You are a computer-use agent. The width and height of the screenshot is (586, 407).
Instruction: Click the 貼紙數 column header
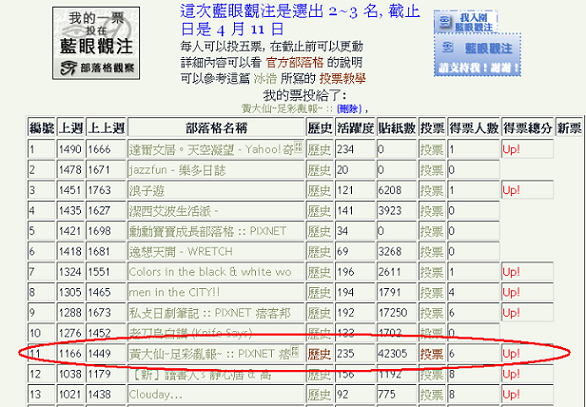397,128
